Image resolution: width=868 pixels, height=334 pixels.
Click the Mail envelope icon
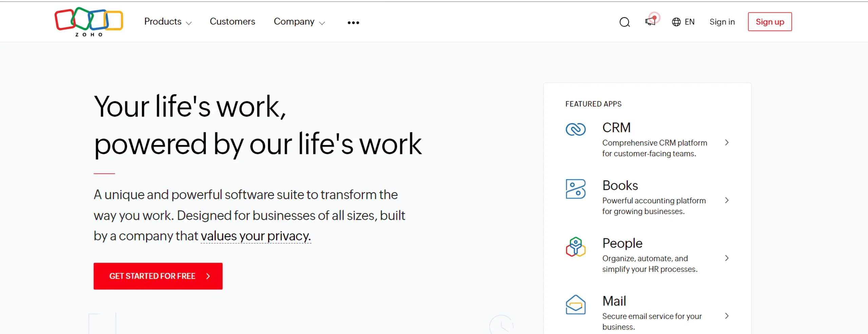click(575, 304)
